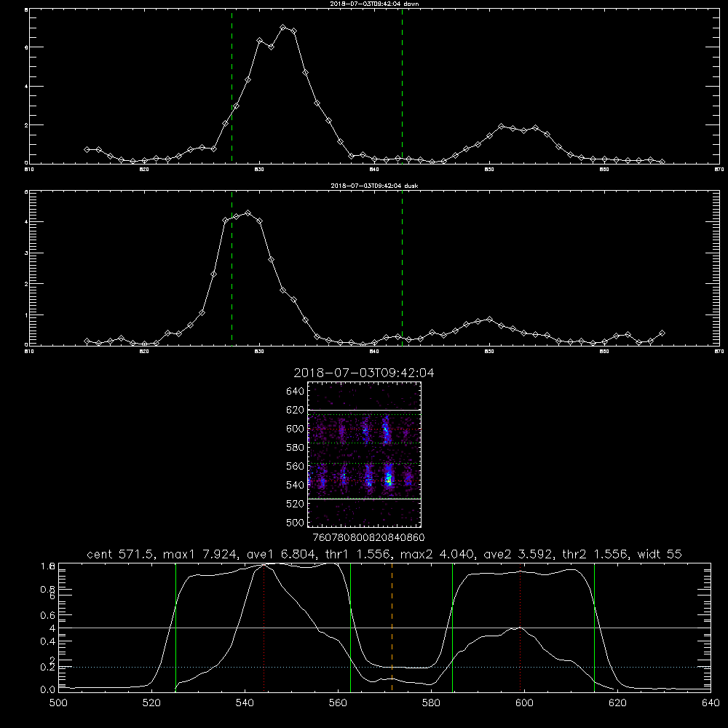Click bottom plot x-axis label 580
This screenshot has height=728, width=728.
coord(431,703)
